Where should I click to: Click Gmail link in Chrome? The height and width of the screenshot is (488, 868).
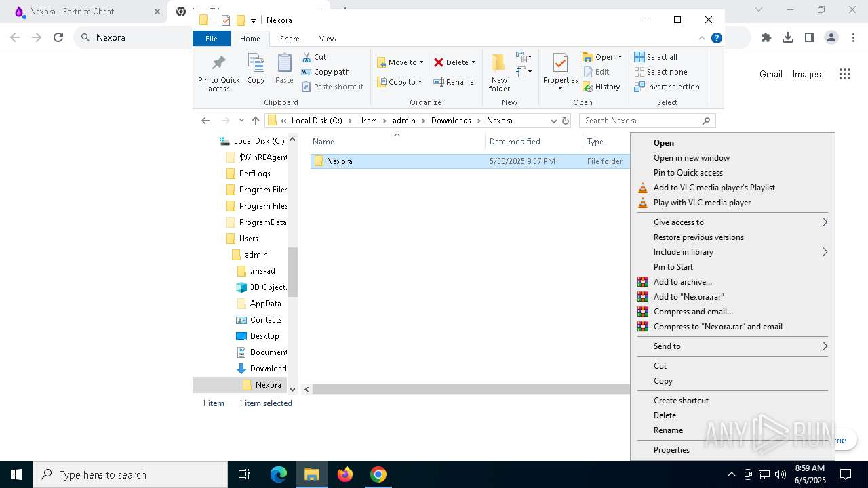771,75
